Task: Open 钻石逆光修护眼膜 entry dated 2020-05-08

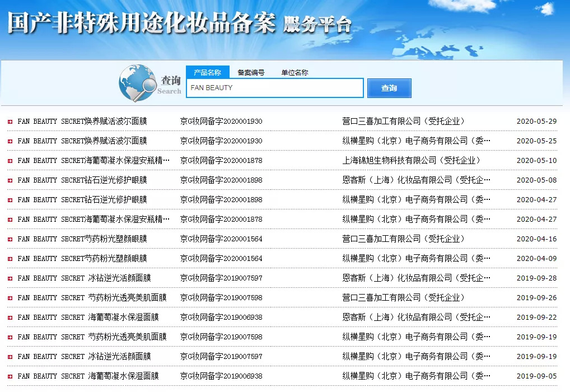Action: 82,180
